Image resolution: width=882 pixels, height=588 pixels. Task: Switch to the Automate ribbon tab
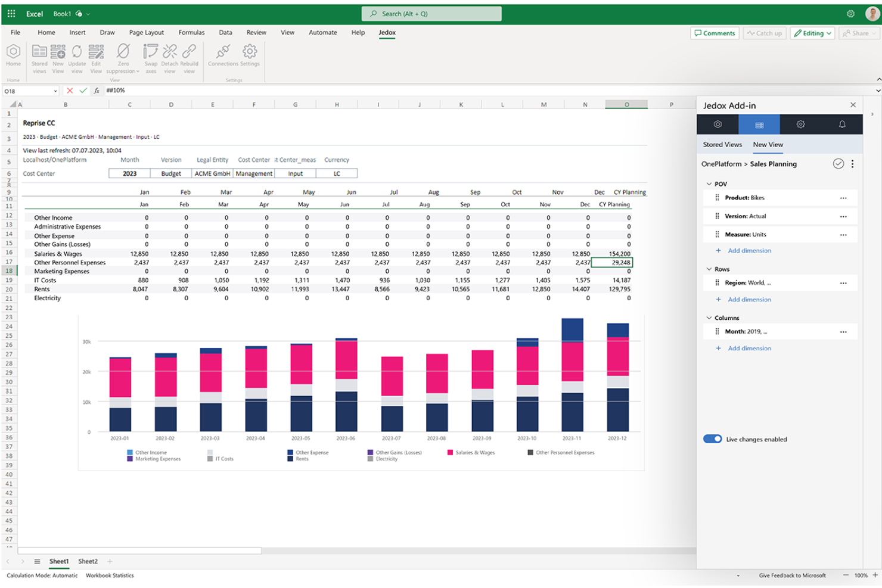click(x=322, y=33)
